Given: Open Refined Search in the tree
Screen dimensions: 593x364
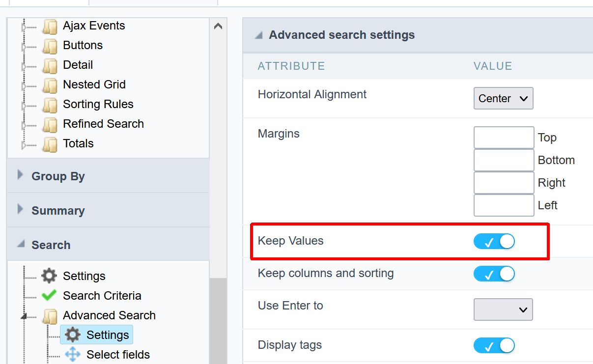Looking at the screenshot, I should pyautogui.click(x=103, y=124).
